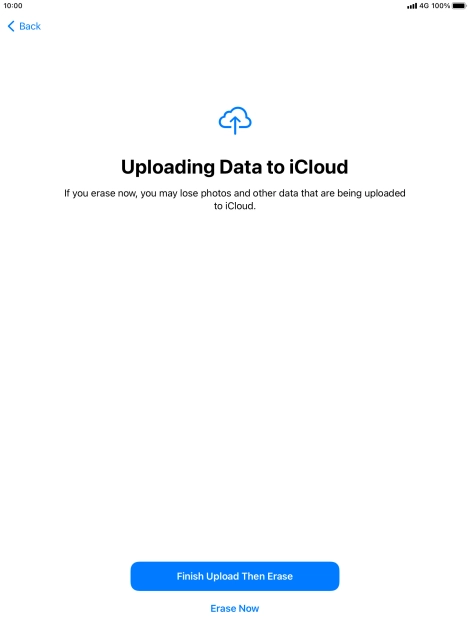The height and width of the screenshot is (626, 470).
Task: Click the upward arrow inside the cloud
Action: (235, 125)
